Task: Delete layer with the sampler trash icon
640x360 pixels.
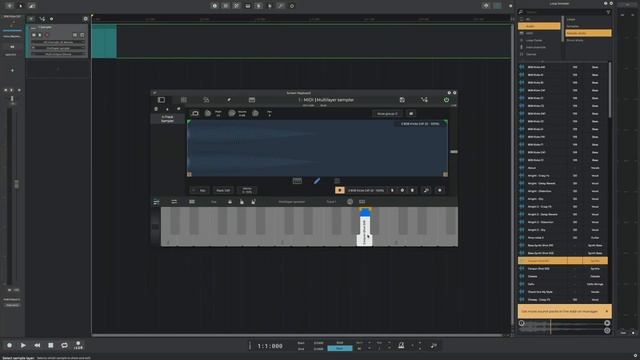Action: point(156,109)
